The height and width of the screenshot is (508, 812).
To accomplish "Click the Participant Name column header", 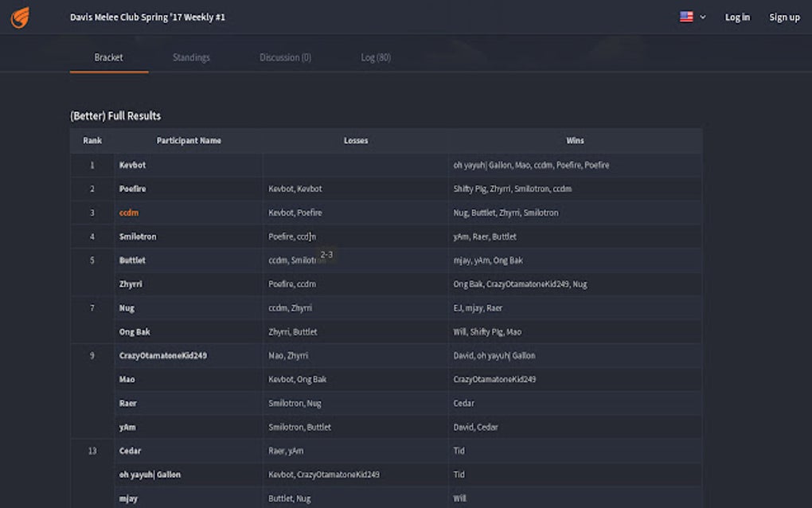I will [x=189, y=140].
